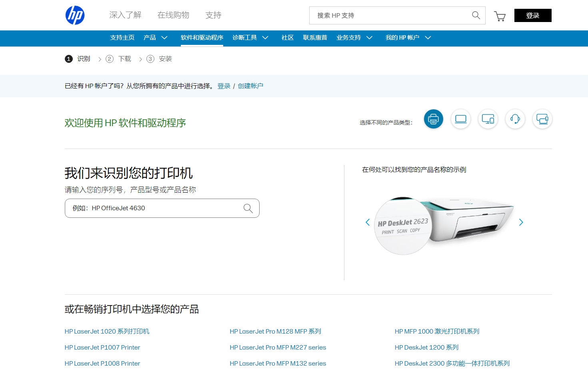The width and height of the screenshot is (588, 370).
Task: Choose the desktop and mobile product type icon
Action: 488,119
